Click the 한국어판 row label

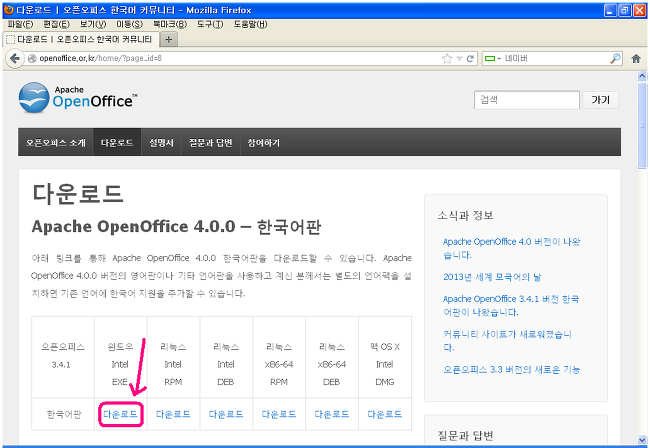click(64, 414)
